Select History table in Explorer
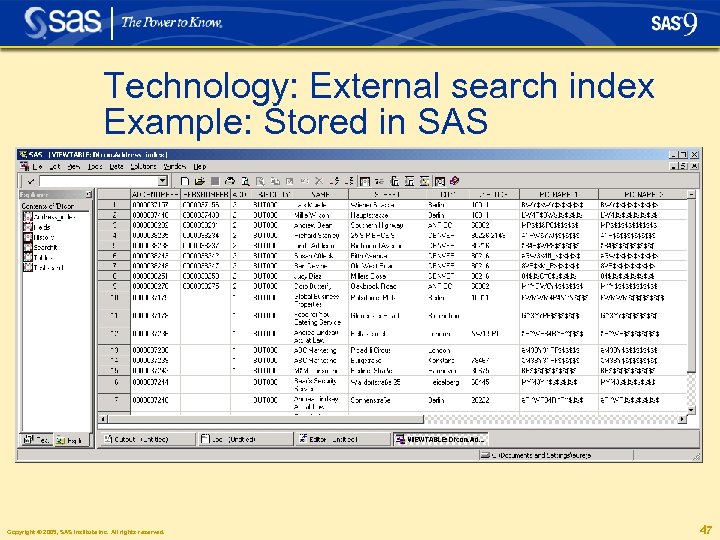Image resolution: width=720 pixels, height=540 pixels. pos(39,237)
